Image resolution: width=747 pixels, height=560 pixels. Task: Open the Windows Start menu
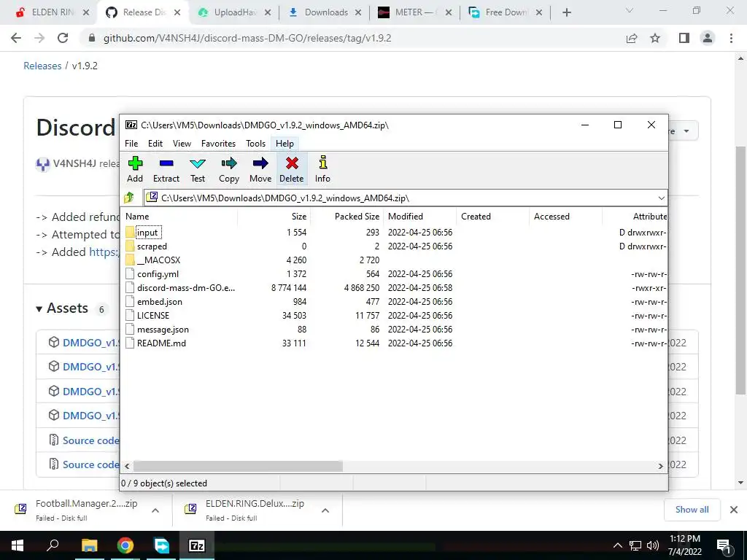[x=18, y=545]
